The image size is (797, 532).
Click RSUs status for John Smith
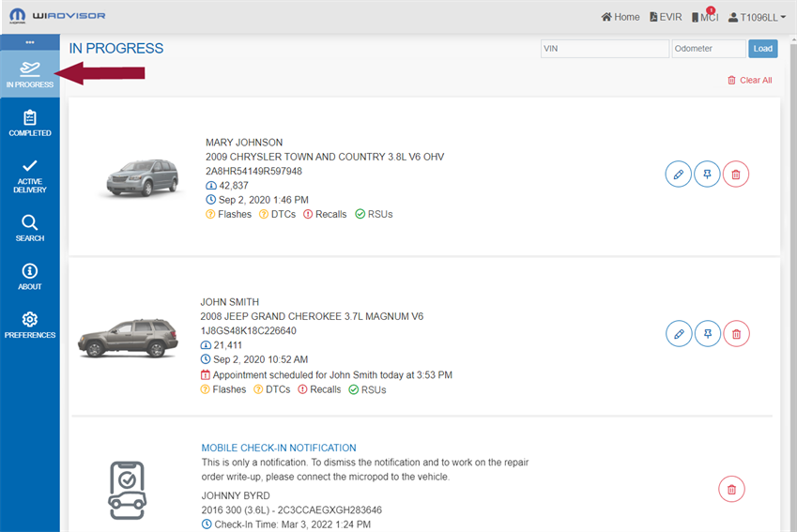pyautogui.click(x=367, y=389)
